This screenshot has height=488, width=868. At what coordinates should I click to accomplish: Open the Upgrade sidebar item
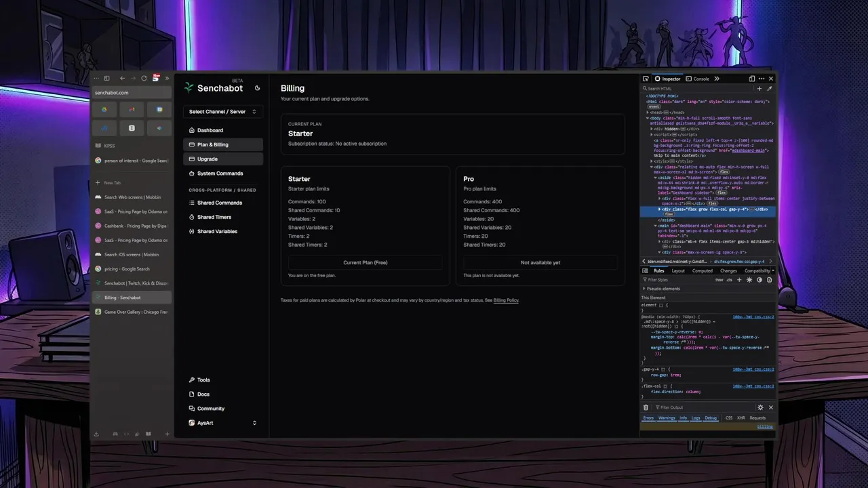click(222, 159)
